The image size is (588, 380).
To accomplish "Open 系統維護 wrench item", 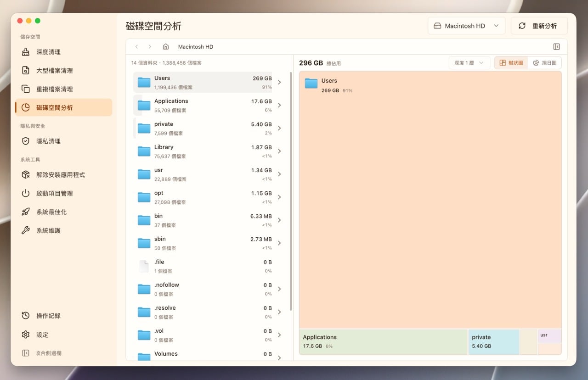I will 63,230.
